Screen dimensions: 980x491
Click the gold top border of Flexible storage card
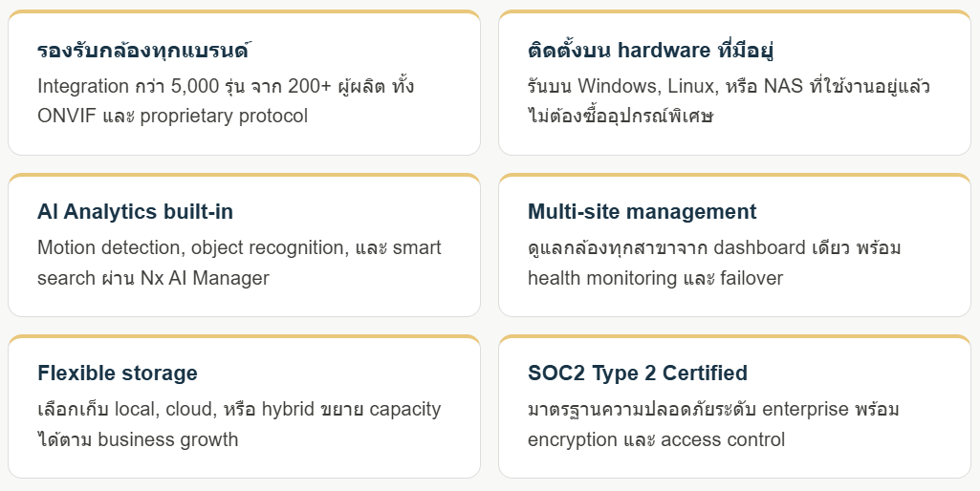coord(245,336)
